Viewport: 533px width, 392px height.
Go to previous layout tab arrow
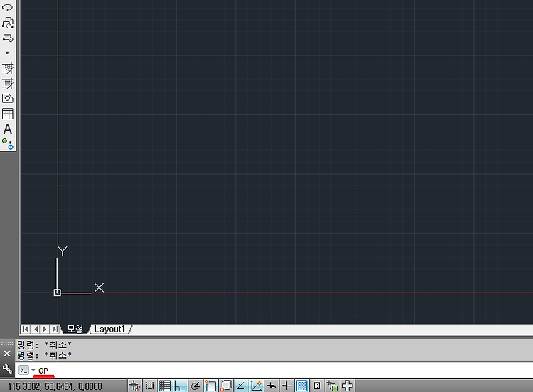click(x=36, y=330)
